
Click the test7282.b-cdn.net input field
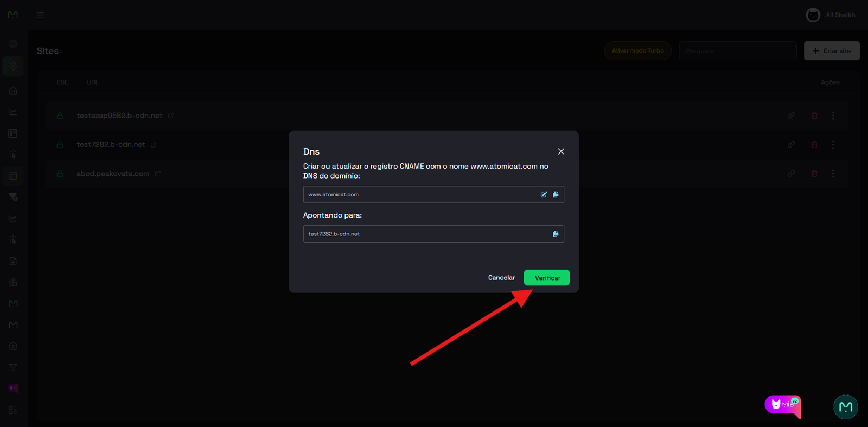point(433,234)
